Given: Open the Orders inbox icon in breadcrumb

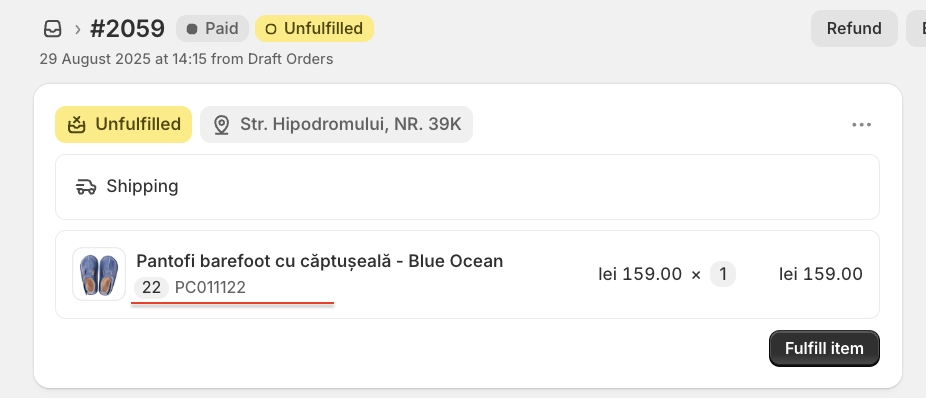Looking at the screenshot, I should pos(53,28).
